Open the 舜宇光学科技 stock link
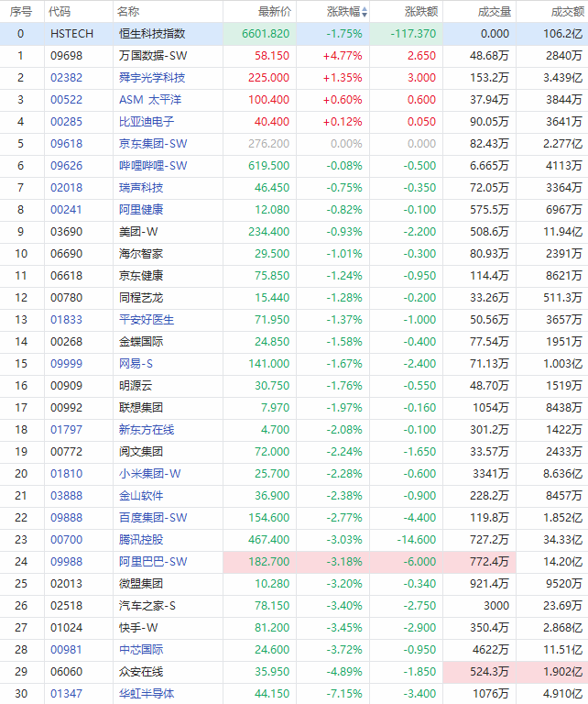588x704 pixels. [x=152, y=78]
